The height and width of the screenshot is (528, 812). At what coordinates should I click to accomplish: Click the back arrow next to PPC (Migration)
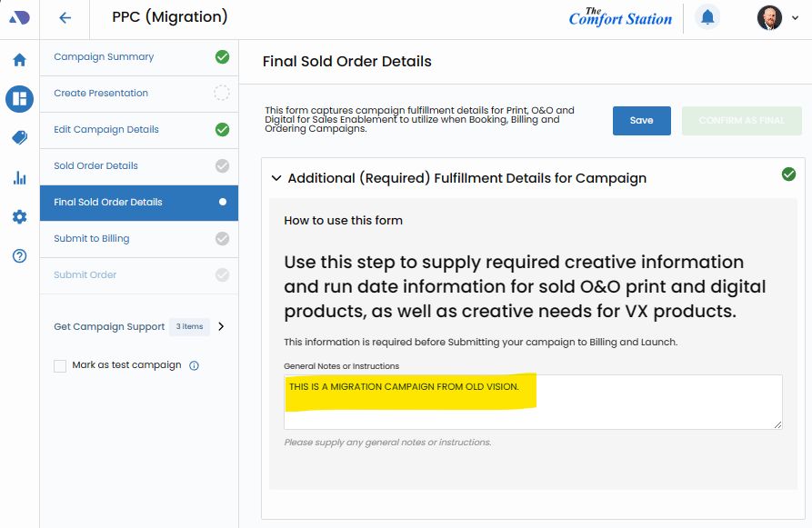(65, 18)
